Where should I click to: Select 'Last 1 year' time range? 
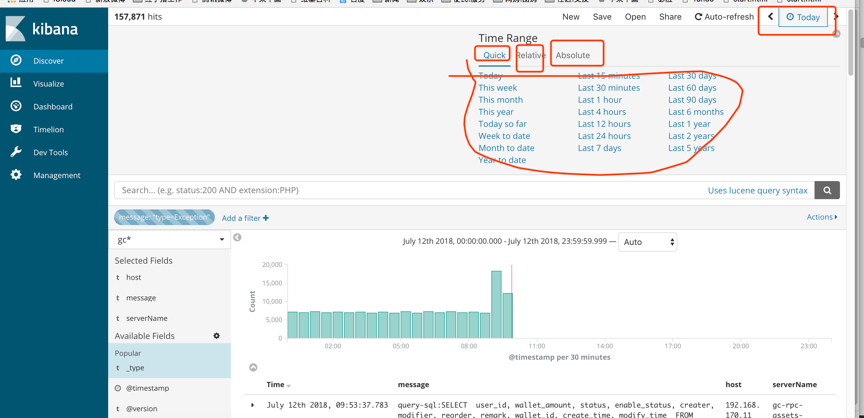point(689,124)
